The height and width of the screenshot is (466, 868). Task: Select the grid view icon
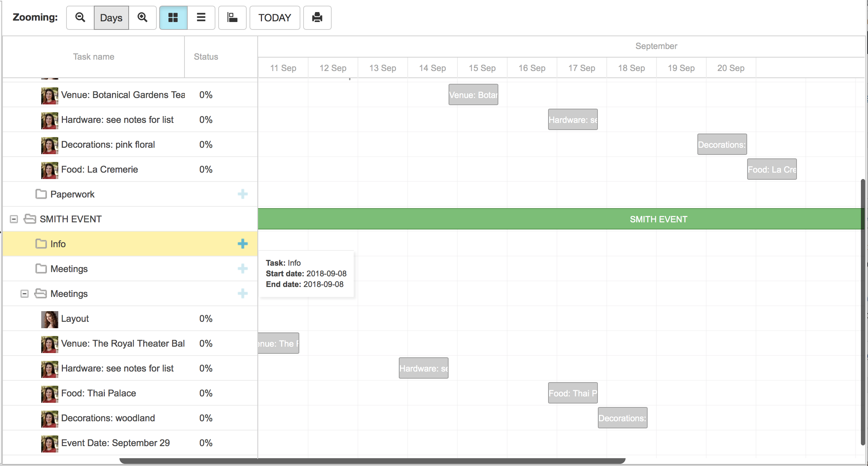(x=173, y=17)
